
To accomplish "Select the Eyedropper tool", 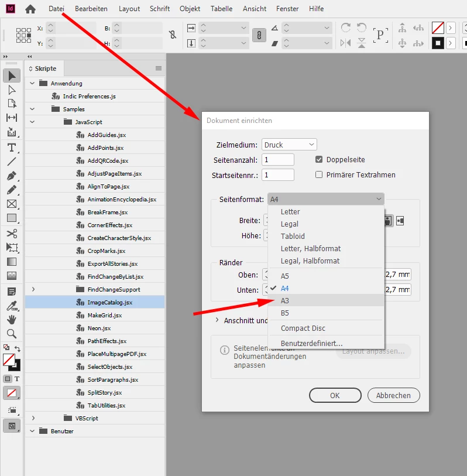I will (x=12, y=306).
